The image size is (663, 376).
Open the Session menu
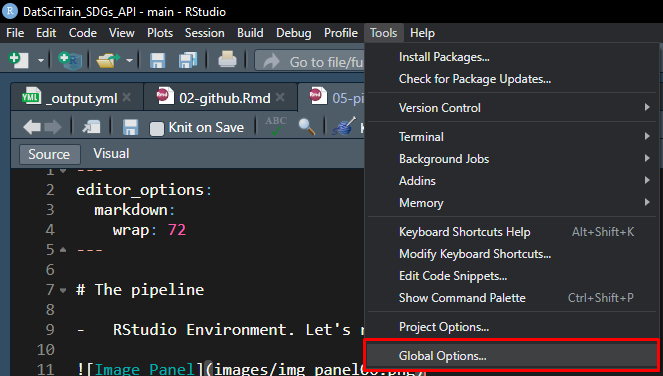coord(205,33)
